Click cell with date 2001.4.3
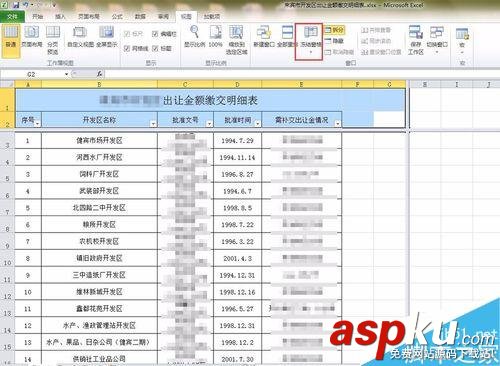500x366 pixels. [x=237, y=258]
